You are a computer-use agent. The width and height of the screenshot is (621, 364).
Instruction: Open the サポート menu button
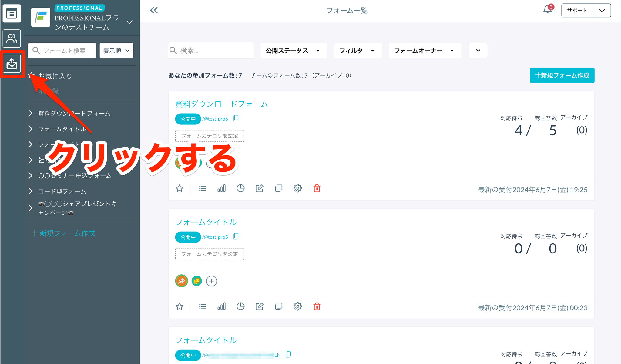coord(577,10)
